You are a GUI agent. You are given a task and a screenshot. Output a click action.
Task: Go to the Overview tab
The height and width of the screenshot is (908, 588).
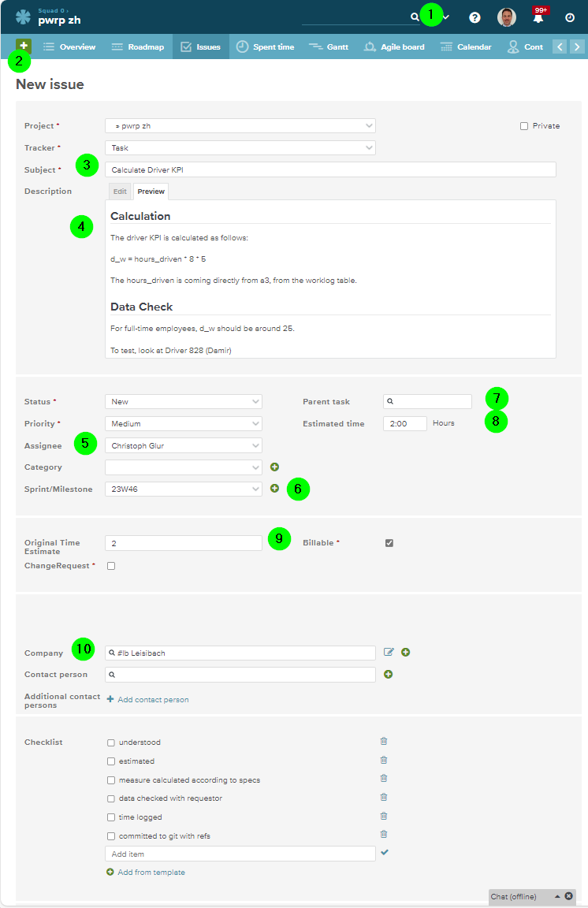click(x=69, y=47)
